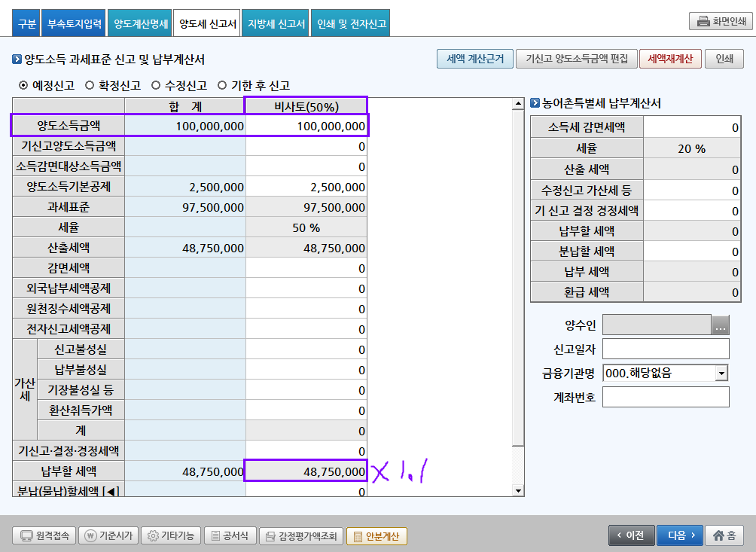Click the monitor icon of 원격접속

pos(26,536)
